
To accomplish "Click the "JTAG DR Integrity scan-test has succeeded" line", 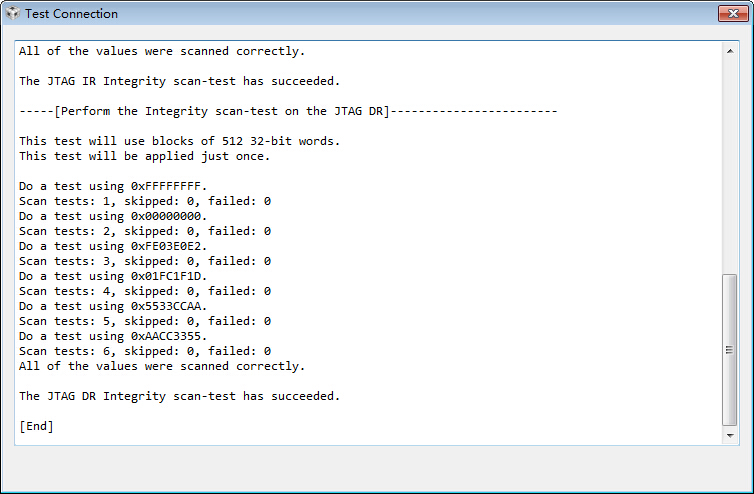I will [x=180, y=396].
